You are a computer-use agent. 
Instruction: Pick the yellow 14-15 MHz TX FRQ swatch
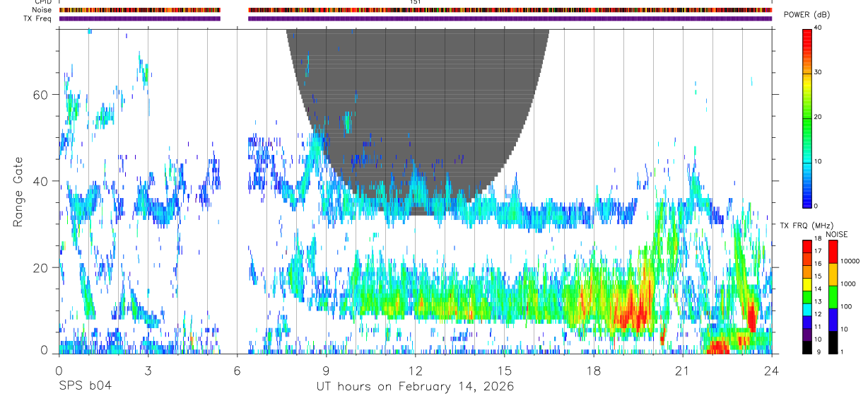[x=807, y=284]
